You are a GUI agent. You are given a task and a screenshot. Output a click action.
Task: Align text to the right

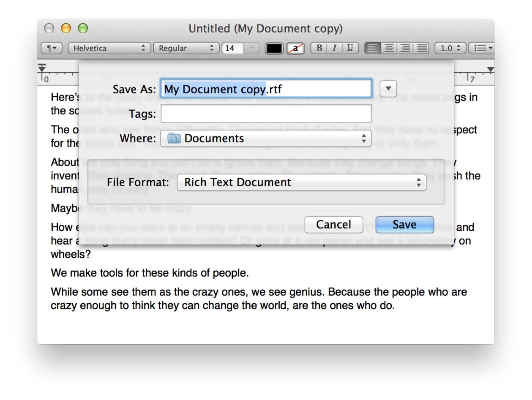[x=405, y=48]
